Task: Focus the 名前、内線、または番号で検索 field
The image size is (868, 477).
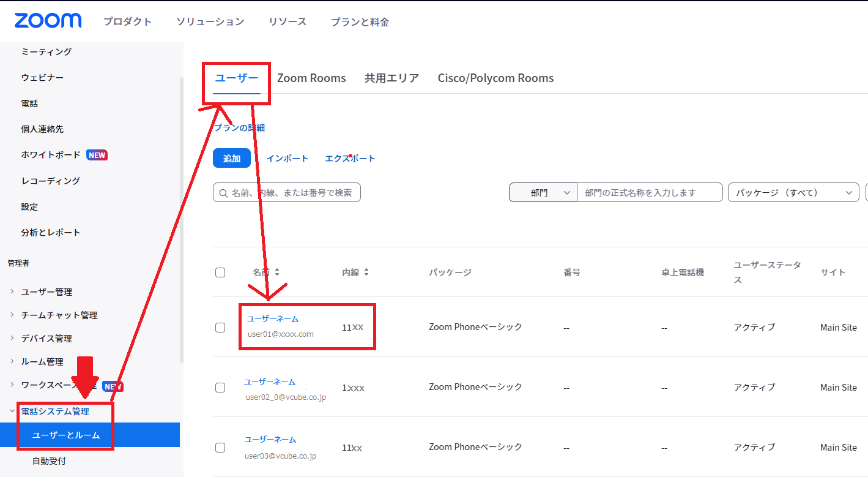Action: point(287,192)
